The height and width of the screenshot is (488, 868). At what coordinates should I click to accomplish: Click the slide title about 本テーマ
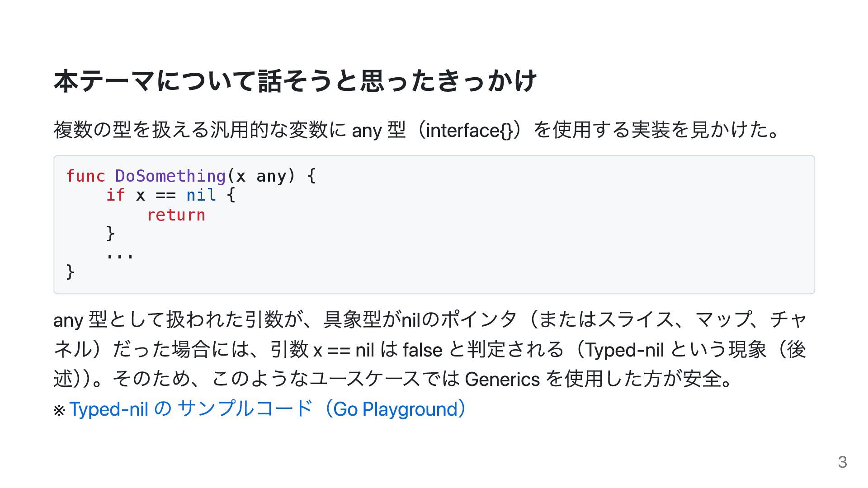pyautogui.click(x=295, y=81)
